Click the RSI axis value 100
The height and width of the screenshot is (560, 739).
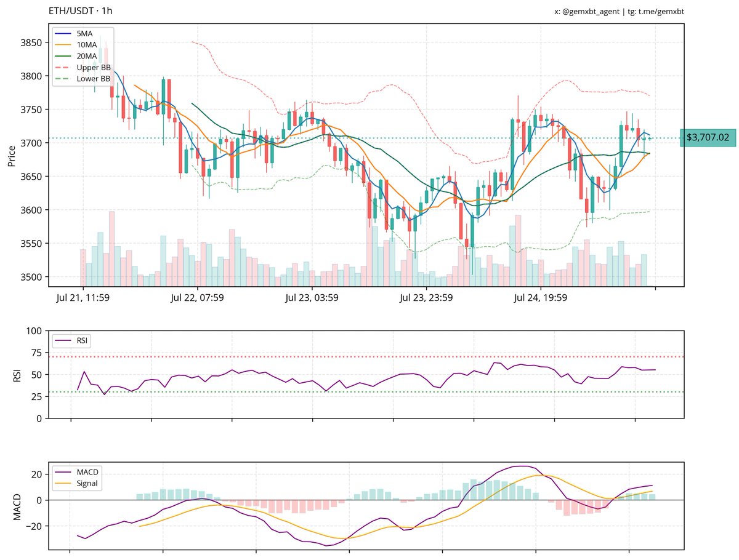coord(34,331)
